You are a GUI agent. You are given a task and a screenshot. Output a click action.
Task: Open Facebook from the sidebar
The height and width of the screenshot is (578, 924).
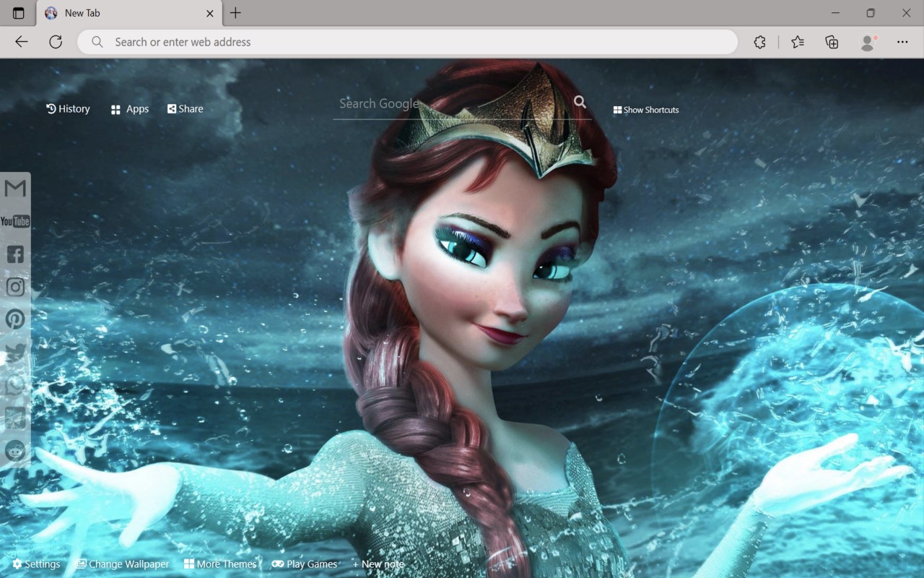point(15,254)
